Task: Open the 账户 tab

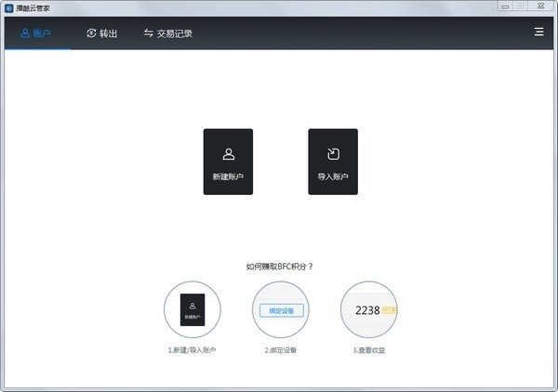Action: pos(36,33)
